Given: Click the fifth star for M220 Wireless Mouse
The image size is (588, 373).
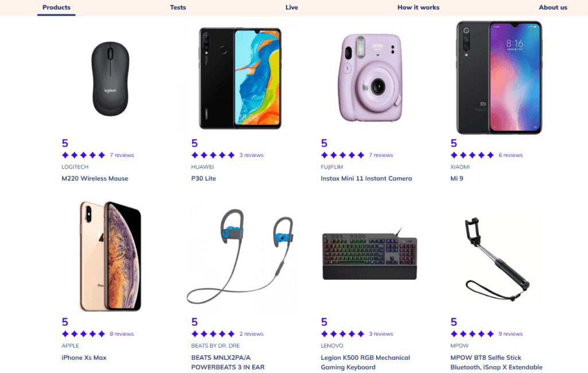Looking at the screenshot, I should tap(102, 155).
